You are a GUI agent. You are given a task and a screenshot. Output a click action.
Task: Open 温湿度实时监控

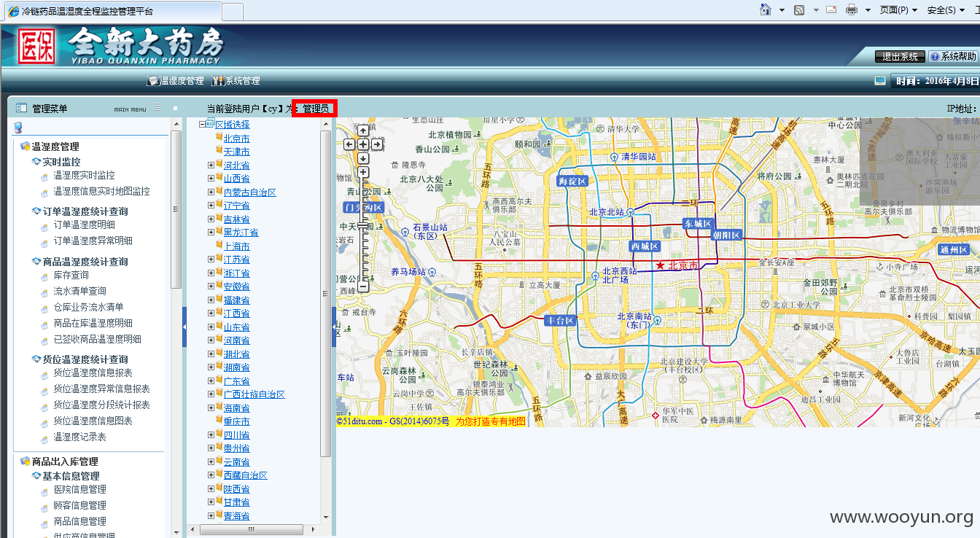tap(84, 175)
